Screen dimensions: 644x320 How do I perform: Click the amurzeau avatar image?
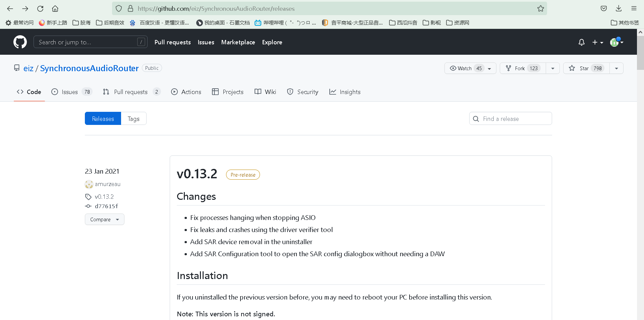pos(89,184)
